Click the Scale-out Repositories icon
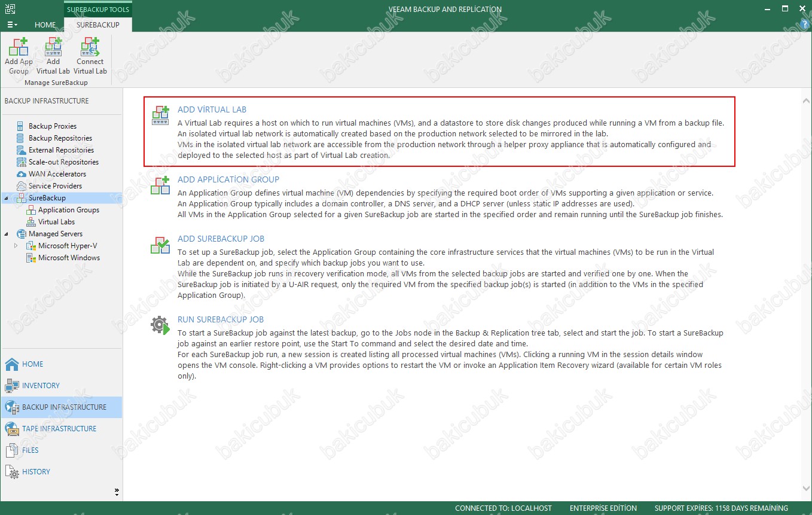The image size is (812, 515). click(22, 162)
